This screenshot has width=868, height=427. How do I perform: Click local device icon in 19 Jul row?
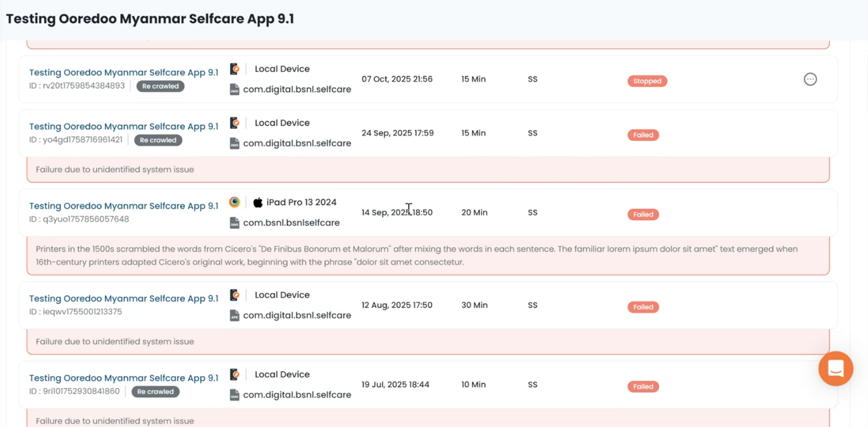tap(234, 374)
